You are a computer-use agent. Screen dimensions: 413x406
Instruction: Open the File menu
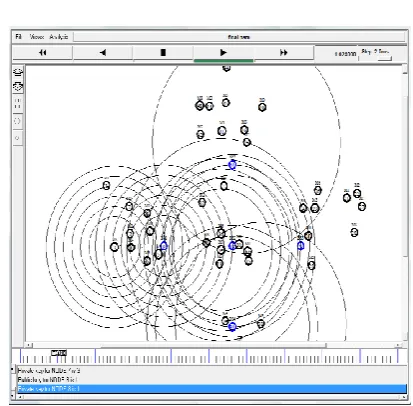(18, 37)
